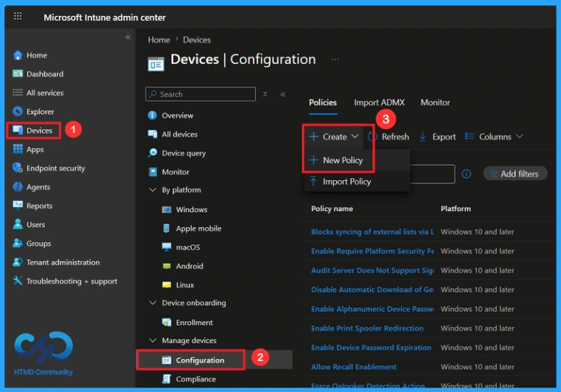Open Blocks syncing of external lists policy
This screenshot has height=392, width=561.
372,232
